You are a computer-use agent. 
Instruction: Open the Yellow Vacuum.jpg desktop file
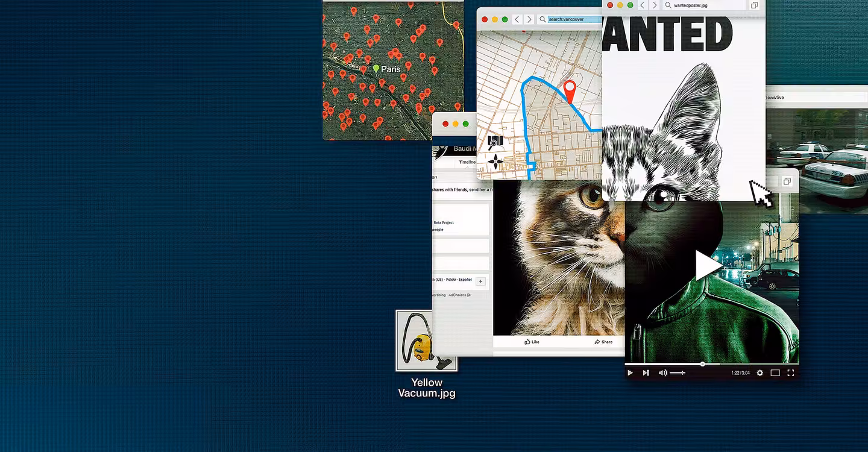(x=426, y=341)
